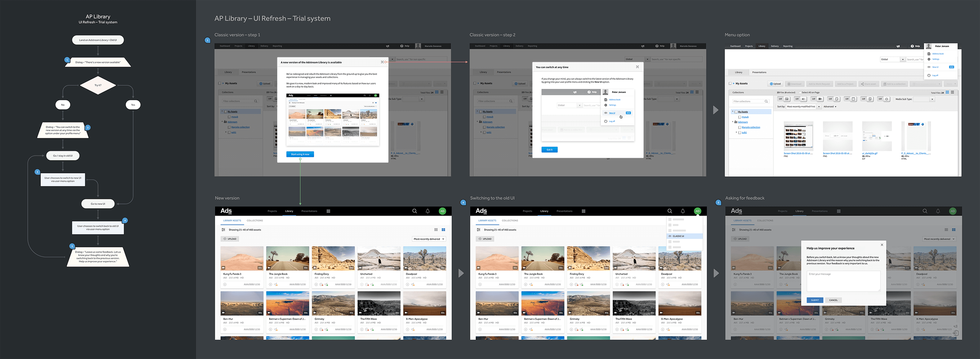Open apps grid in Switching to old UI header
This screenshot has height=359, width=980.
point(584,211)
